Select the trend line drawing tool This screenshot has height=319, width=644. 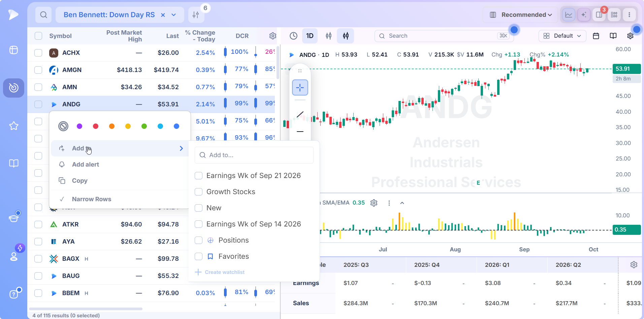pos(300,114)
